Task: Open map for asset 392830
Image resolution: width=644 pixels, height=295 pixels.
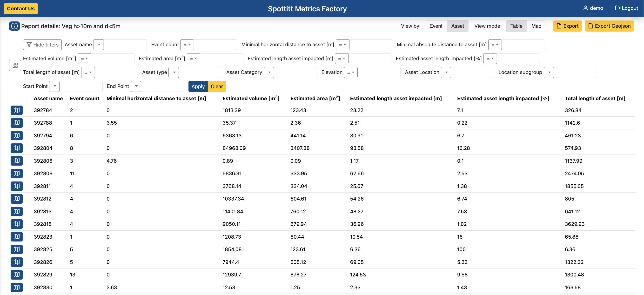Action: point(16,287)
